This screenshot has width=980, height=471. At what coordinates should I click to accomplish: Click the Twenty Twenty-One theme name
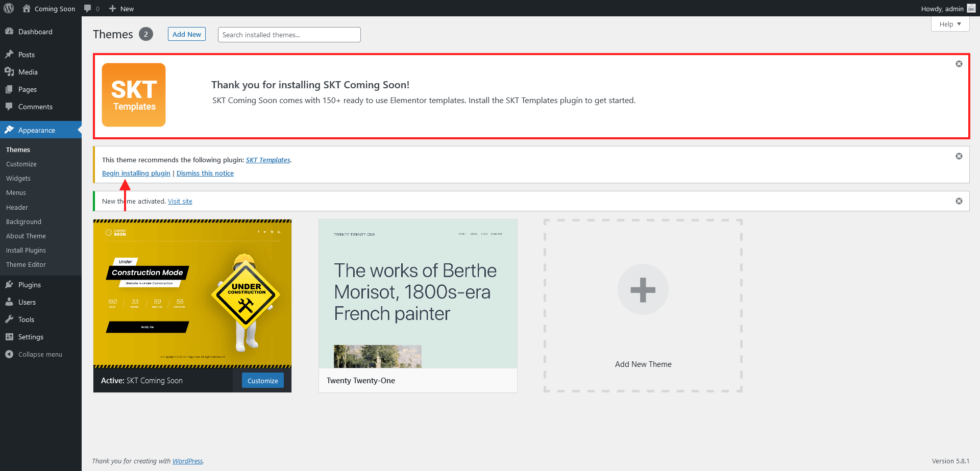pyautogui.click(x=361, y=380)
